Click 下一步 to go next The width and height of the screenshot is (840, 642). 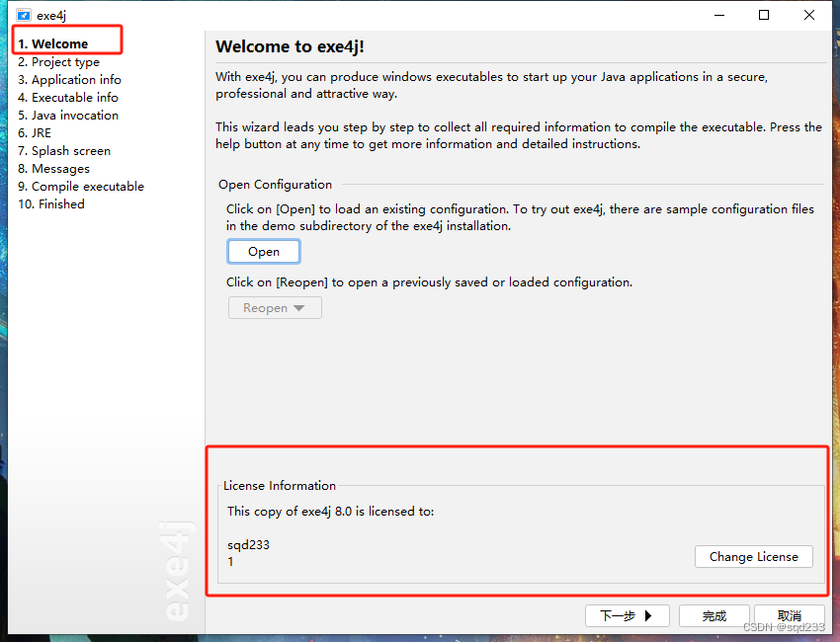(x=627, y=615)
